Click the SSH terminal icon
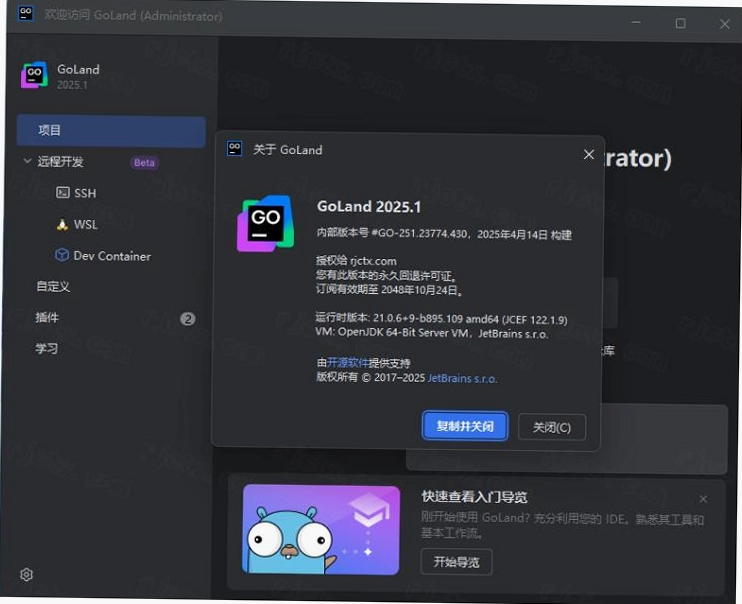Viewport: 742px width, 604px height. click(62, 192)
